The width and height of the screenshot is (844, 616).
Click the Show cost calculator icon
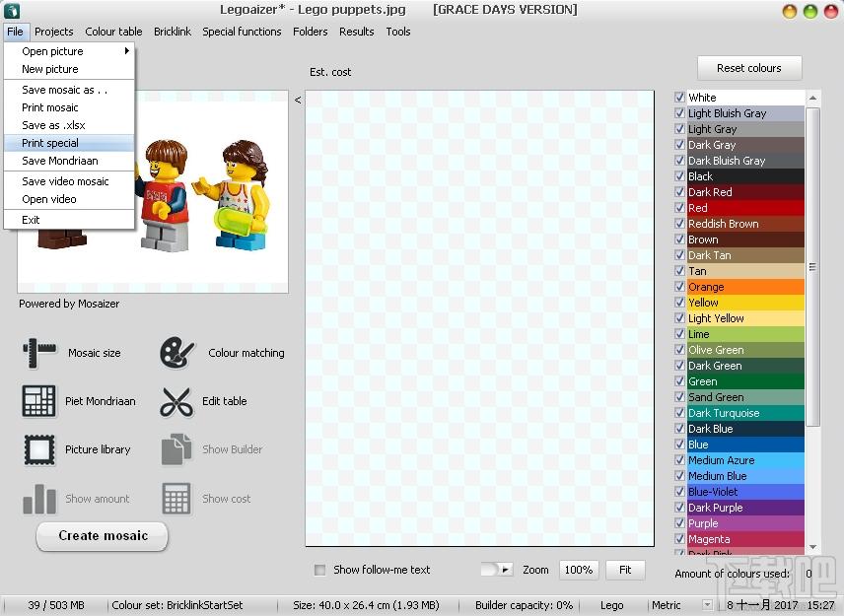click(176, 499)
